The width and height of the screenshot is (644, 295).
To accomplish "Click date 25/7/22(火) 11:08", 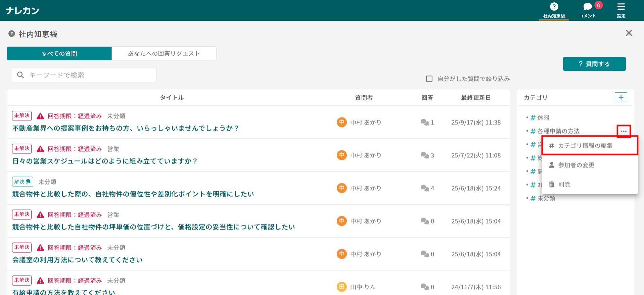I will (x=476, y=155).
